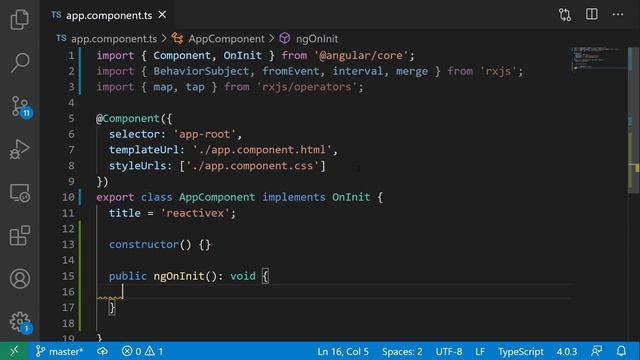Click './app.component.css' style path
Screen dimensions: 640x360
coord(252,166)
